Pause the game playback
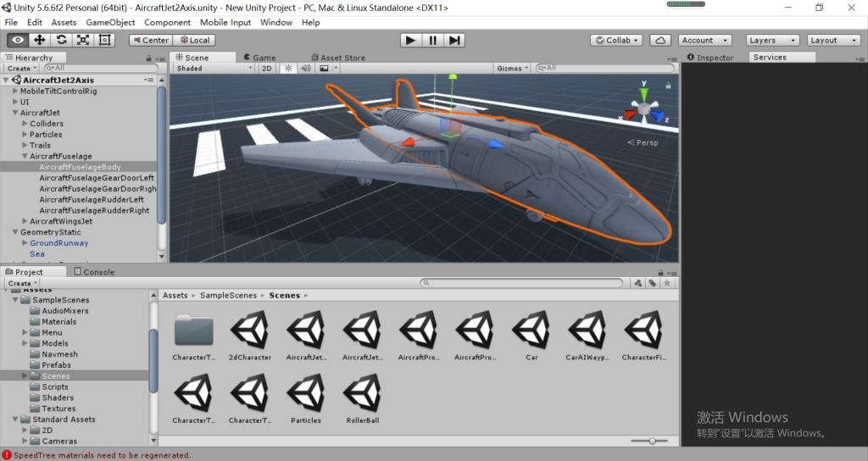This screenshot has height=461, width=868. point(432,40)
